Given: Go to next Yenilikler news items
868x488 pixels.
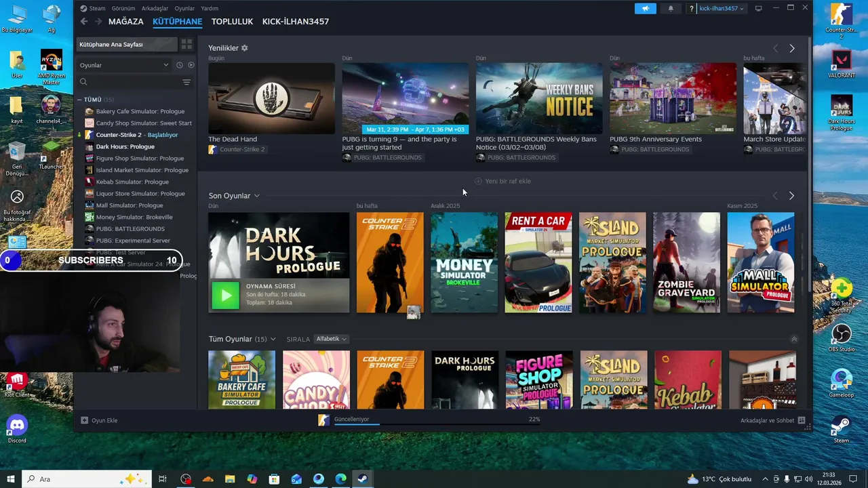Looking at the screenshot, I should coord(791,48).
